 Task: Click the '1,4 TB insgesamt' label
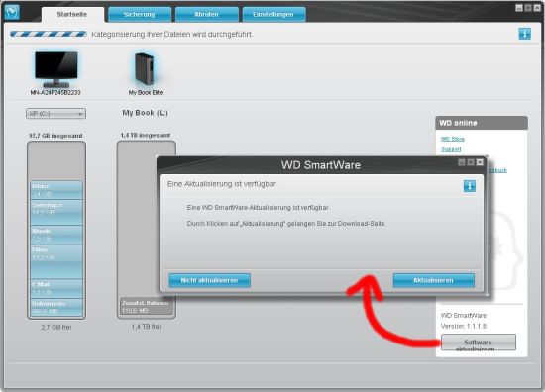(x=146, y=135)
